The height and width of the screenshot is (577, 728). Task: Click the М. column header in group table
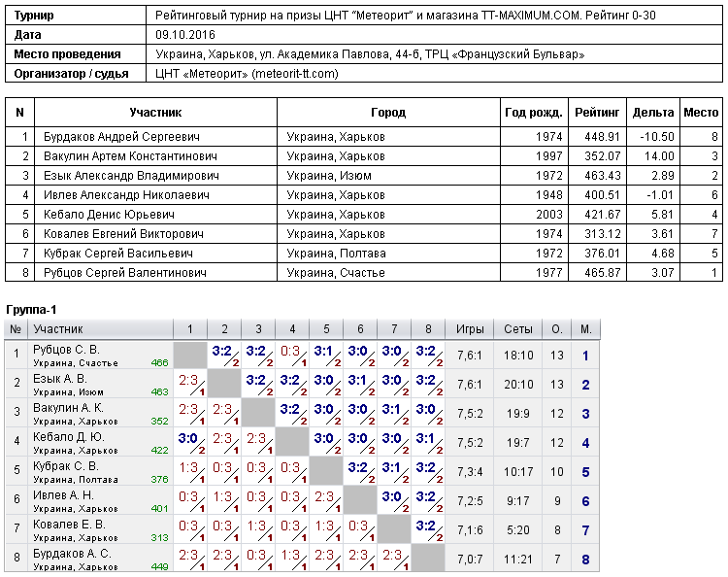[x=586, y=329]
